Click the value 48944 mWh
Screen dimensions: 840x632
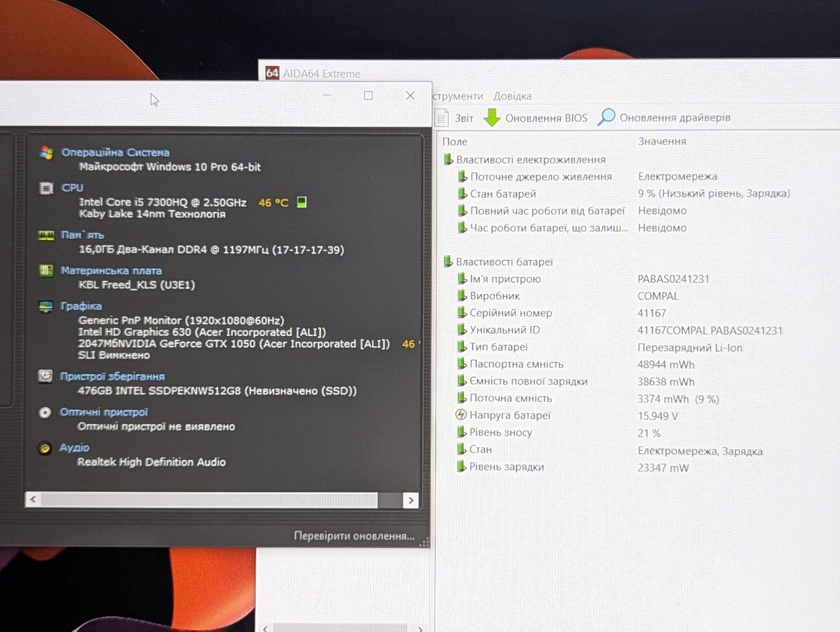click(666, 365)
